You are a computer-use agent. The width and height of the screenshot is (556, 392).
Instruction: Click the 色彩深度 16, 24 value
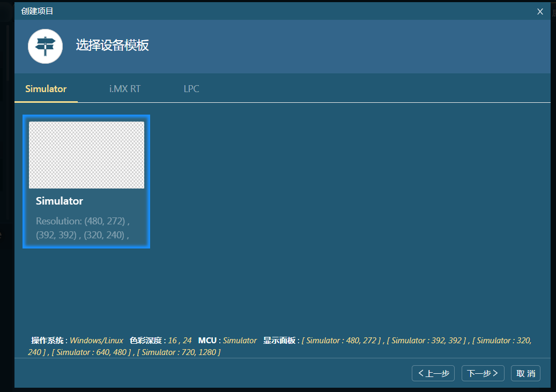tap(180, 341)
